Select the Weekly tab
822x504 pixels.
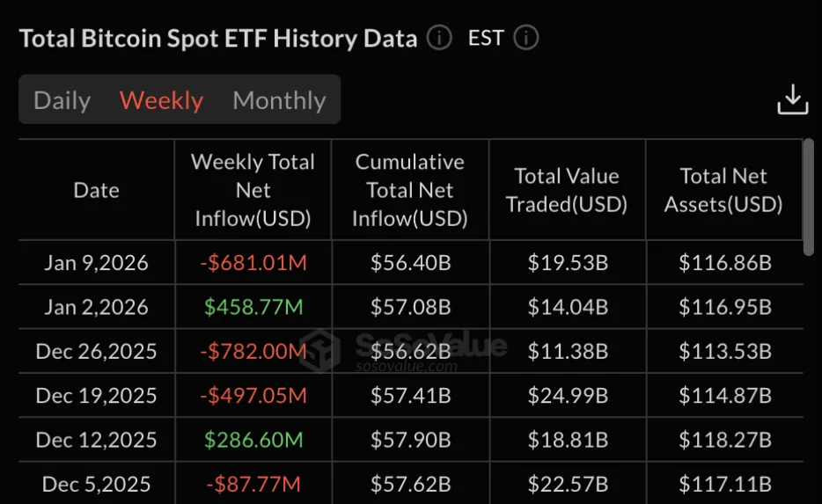(x=161, y=100)
